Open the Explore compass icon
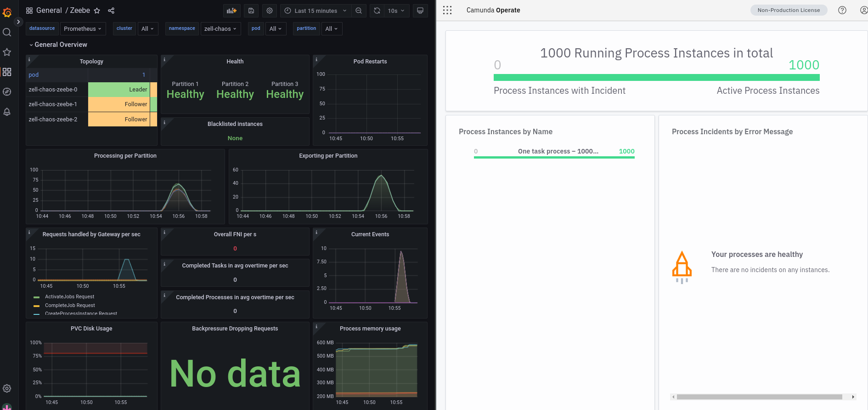Image resolution: width=868 pixels, height=410 pixels. [x=7, y=92]
